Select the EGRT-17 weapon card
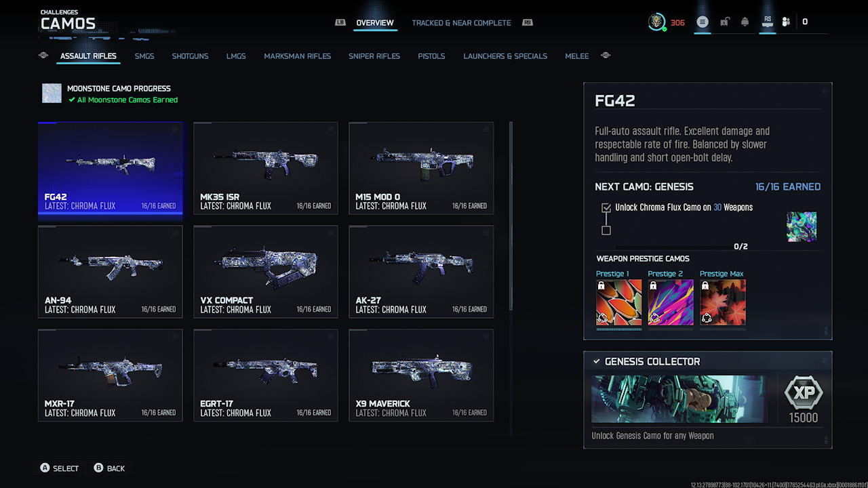The width and height of the screenshot is (868, 488). pyautogui.click(x=266, y=375)
